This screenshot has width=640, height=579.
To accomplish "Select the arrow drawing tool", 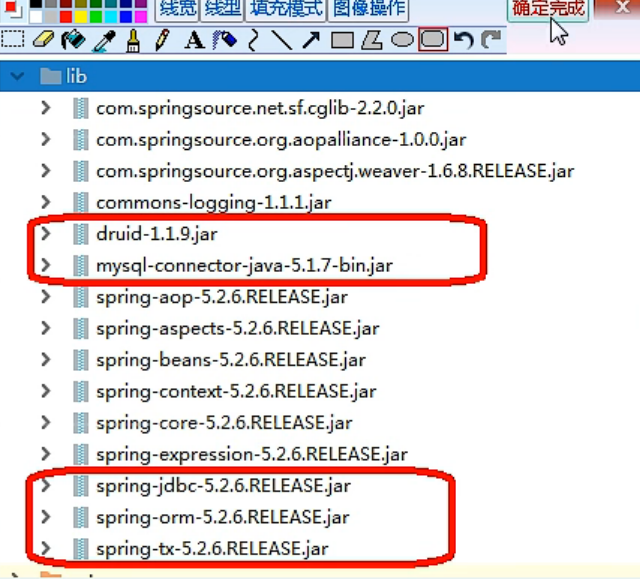I will (x=311, y=40).
